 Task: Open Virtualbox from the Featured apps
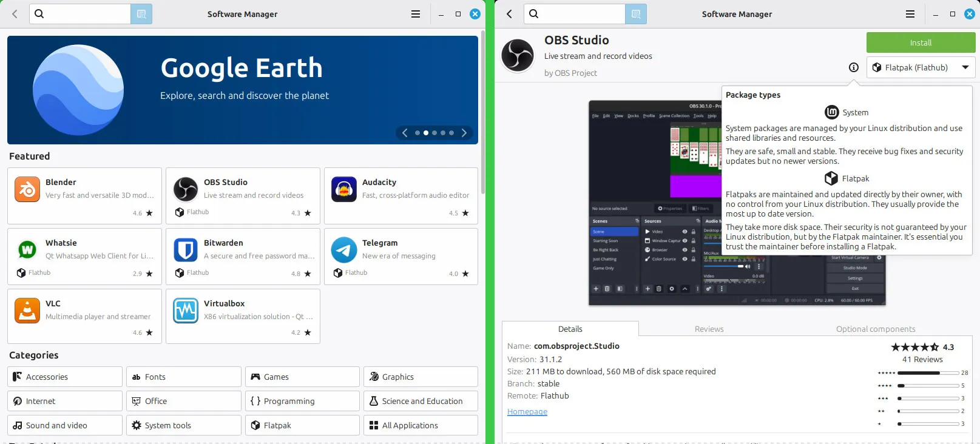point(243,317)
